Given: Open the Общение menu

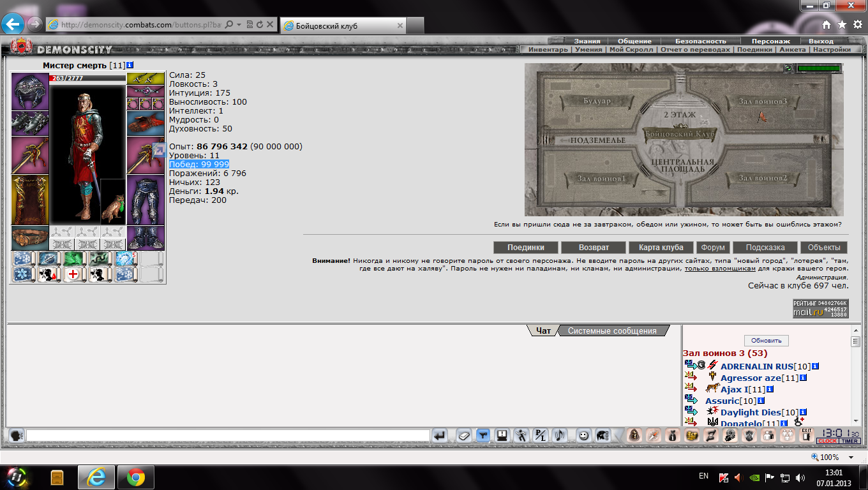Looking at the screenshot, I should 634,41.
